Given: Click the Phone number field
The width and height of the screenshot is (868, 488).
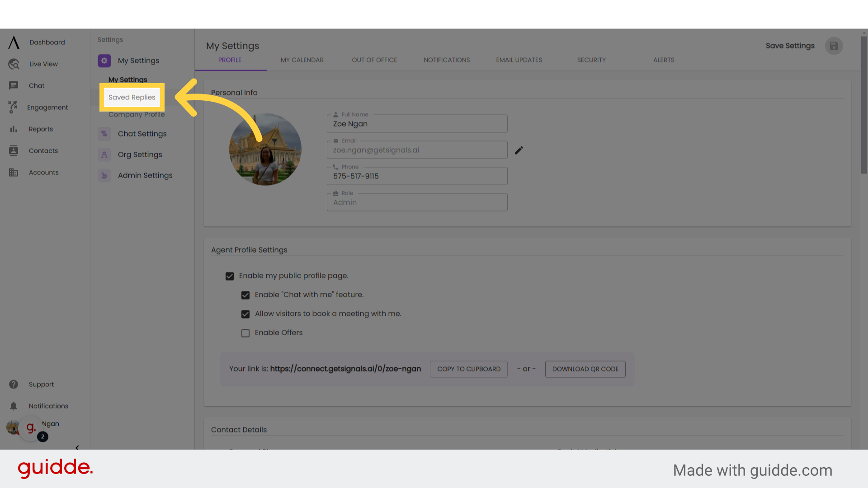Looking at the screenshot, I should tap(417, 176).
